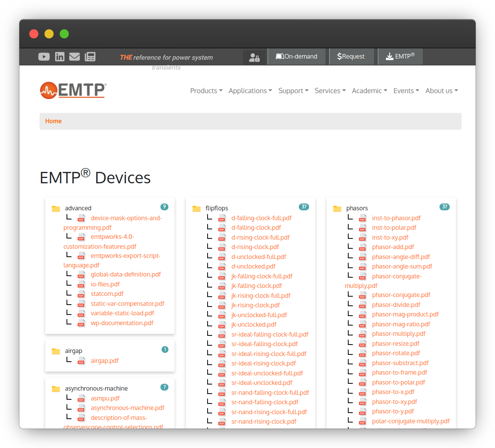
Task: Open d-rising-clock.pdf
Action: click(x=255, y=247)
